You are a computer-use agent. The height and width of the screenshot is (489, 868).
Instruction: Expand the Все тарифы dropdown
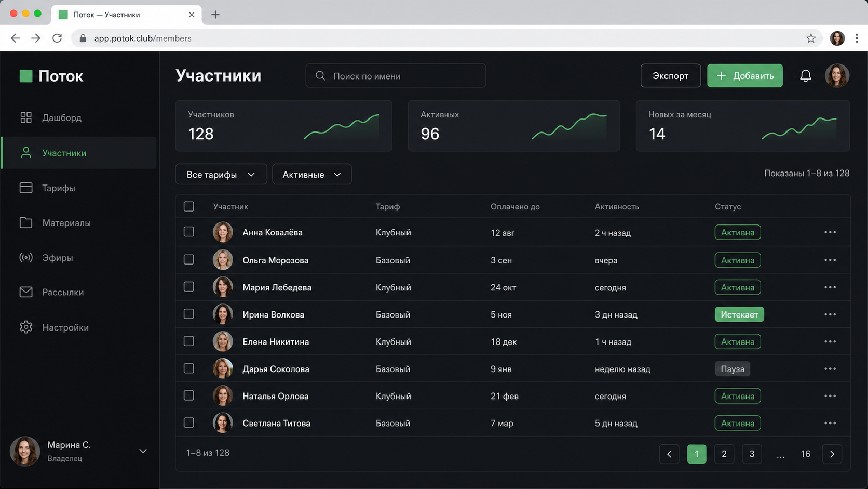[x=221, y=174]
